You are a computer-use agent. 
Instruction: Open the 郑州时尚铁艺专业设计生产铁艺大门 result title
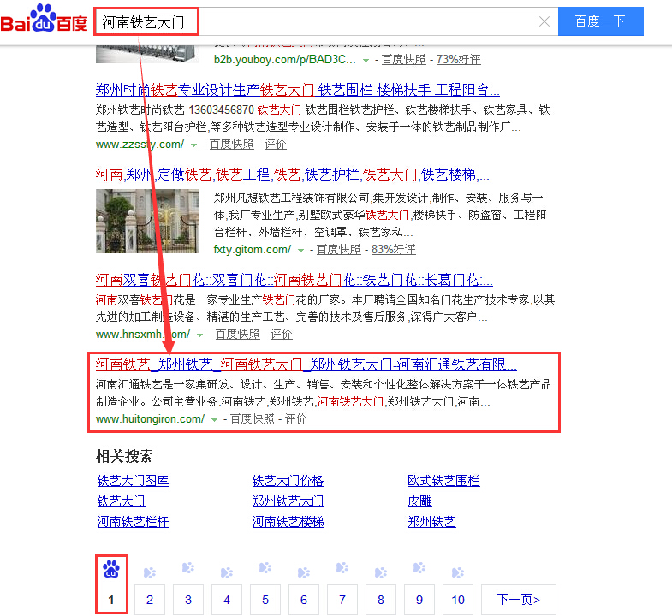tap(297, 90)
